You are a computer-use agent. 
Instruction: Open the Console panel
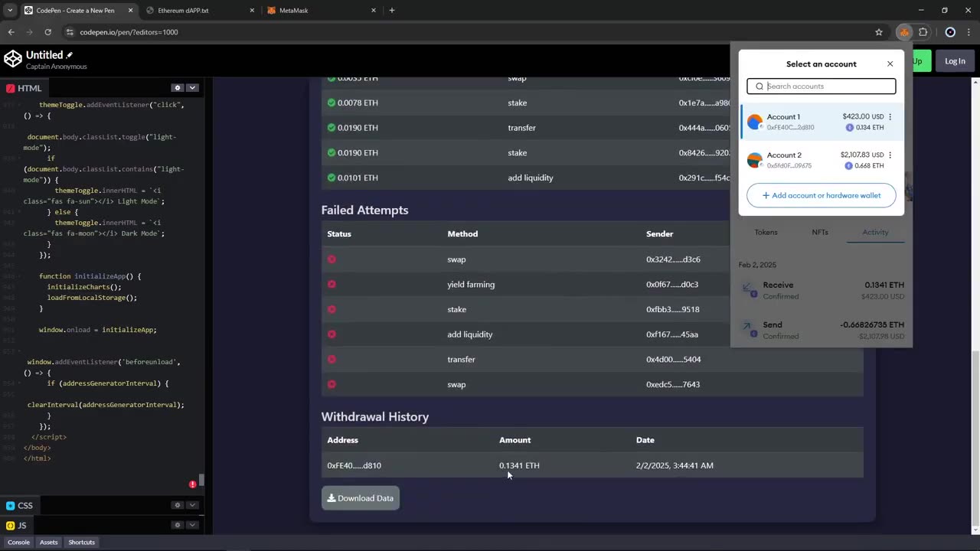tap(18, 542)
